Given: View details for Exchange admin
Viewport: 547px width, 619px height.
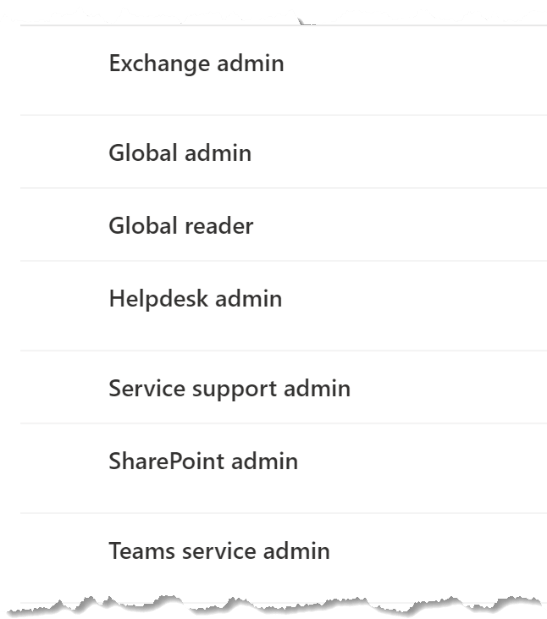Looking at the screenshot, I should click(196, 64).
